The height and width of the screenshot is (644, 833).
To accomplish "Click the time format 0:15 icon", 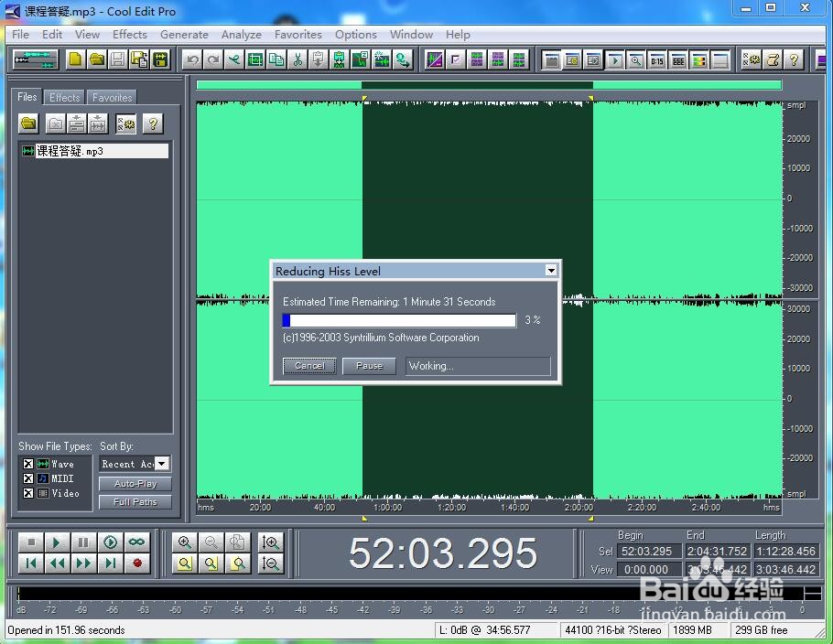I will click(x=657, y=60).
